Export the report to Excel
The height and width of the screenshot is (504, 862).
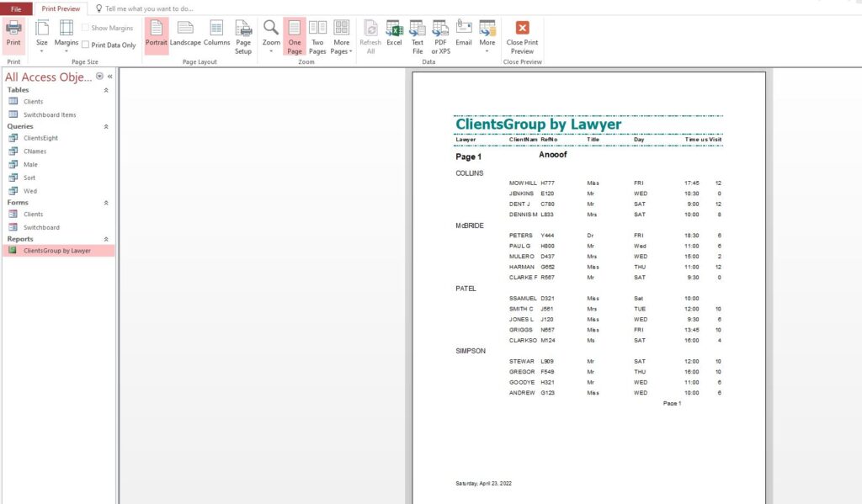(x=394, y=34)
